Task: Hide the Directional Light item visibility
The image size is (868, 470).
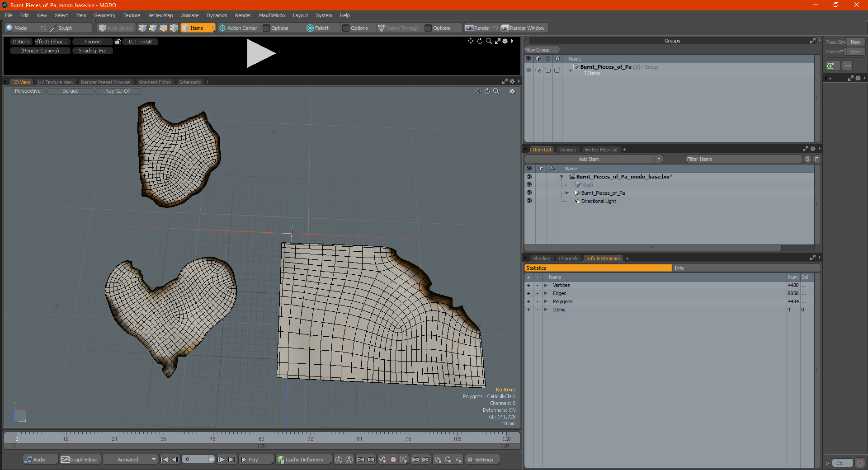Action: 529,201
